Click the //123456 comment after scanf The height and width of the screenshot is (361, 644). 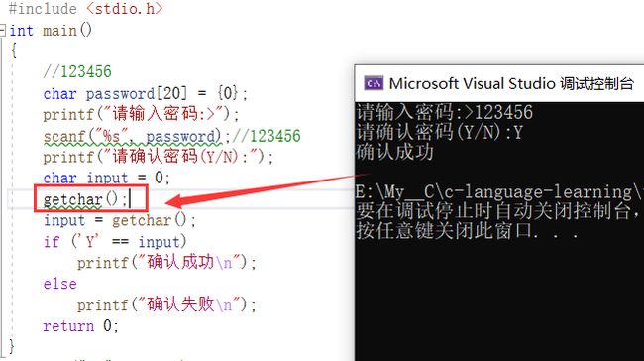(267, 136)
